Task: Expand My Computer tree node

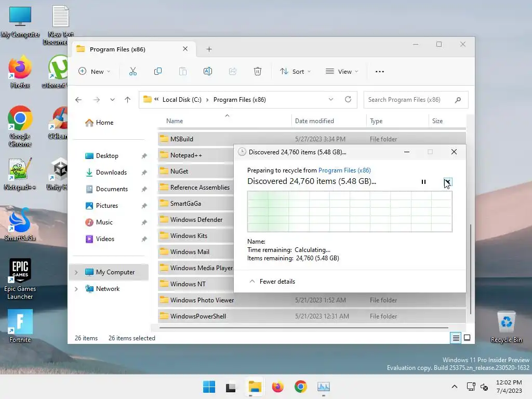Action: 76,272
